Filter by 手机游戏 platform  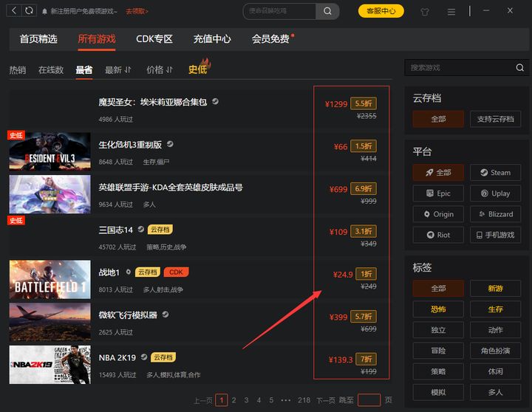click(x=495, y=235)
